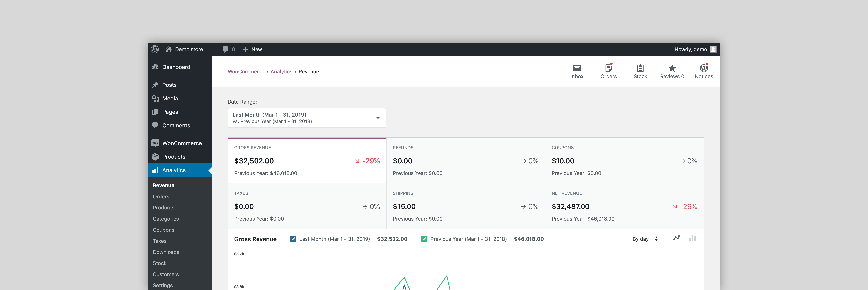
Task: Check the Stock activity panel icon
Action: point(640,71)
